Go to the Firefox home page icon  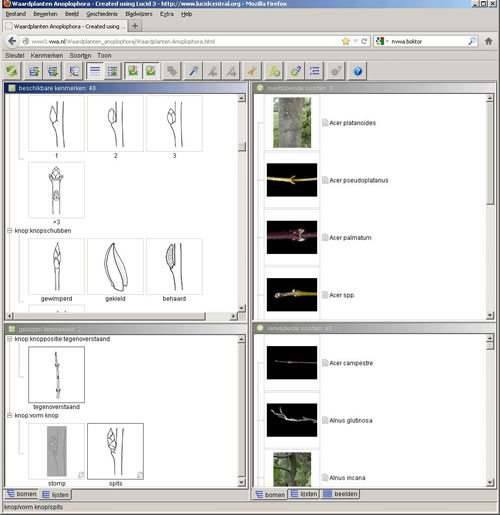coord(489,41)
